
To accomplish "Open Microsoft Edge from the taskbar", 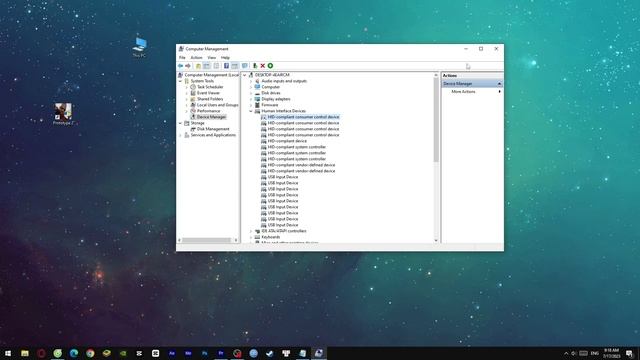I will [74, 353].
